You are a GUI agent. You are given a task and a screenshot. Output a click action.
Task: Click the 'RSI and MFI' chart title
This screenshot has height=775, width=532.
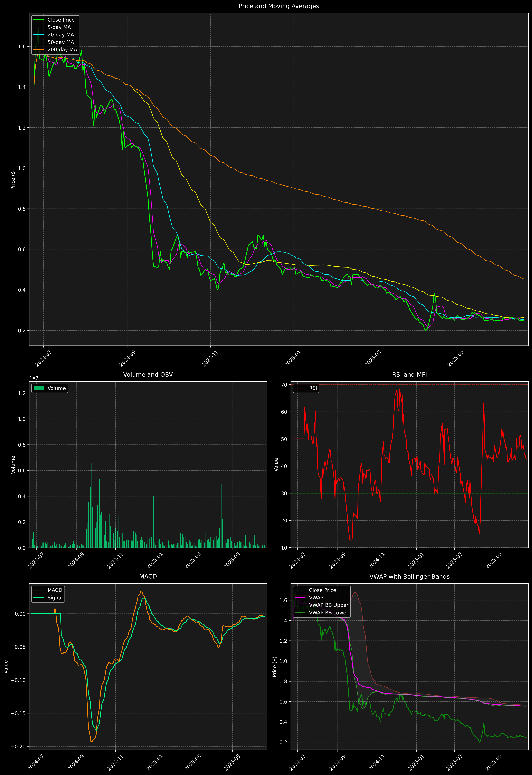[x=409, y=374]
